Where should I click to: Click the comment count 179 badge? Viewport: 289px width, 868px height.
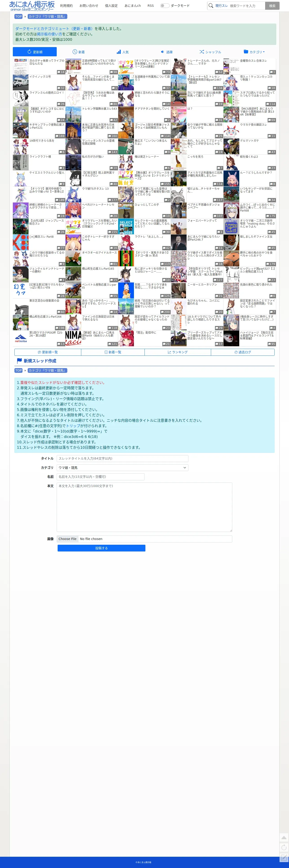[x=271, y=264]
